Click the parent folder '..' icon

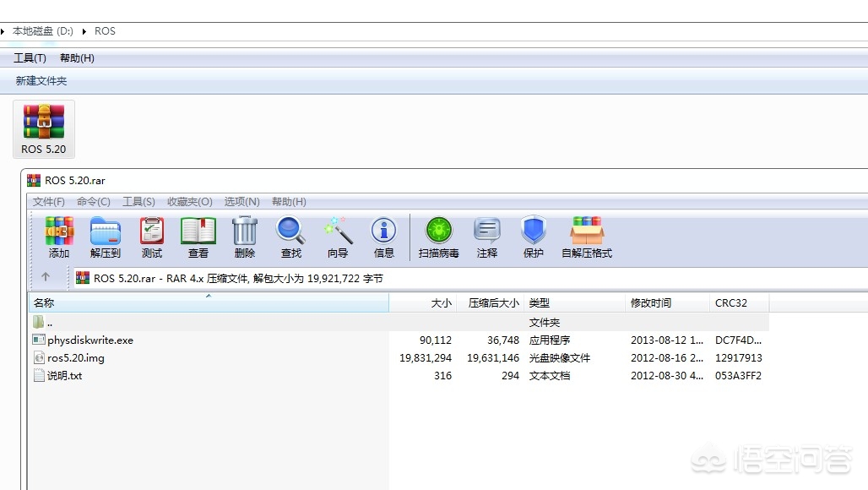click(x=38, y=322)
